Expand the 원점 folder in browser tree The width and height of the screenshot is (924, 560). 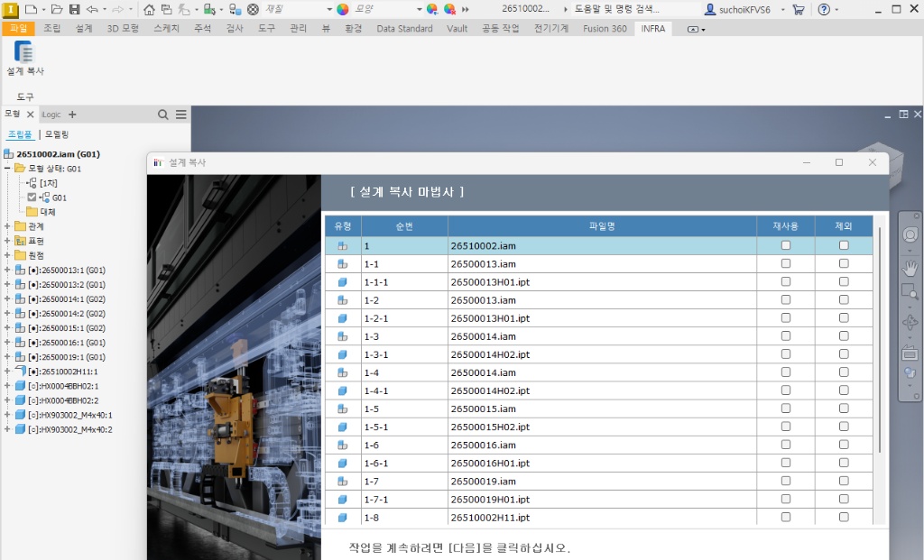(7, 255)
